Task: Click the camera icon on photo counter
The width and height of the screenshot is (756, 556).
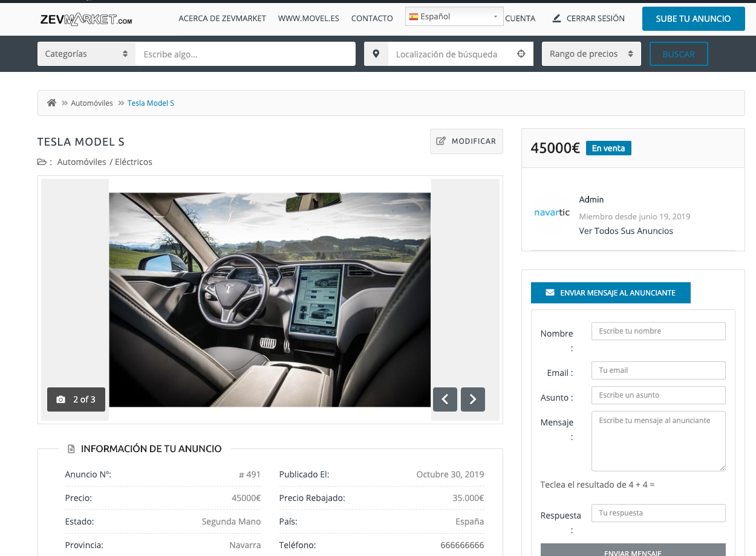Action: click(60, 399)
